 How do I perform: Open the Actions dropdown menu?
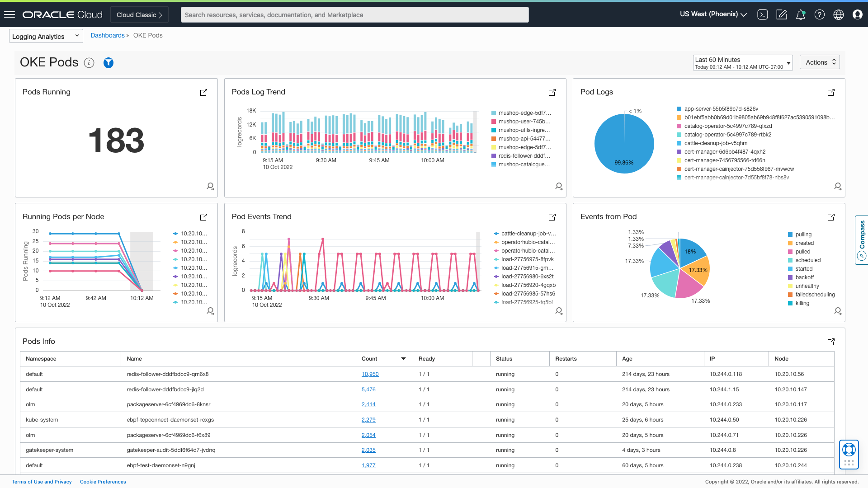coord(820,62)
